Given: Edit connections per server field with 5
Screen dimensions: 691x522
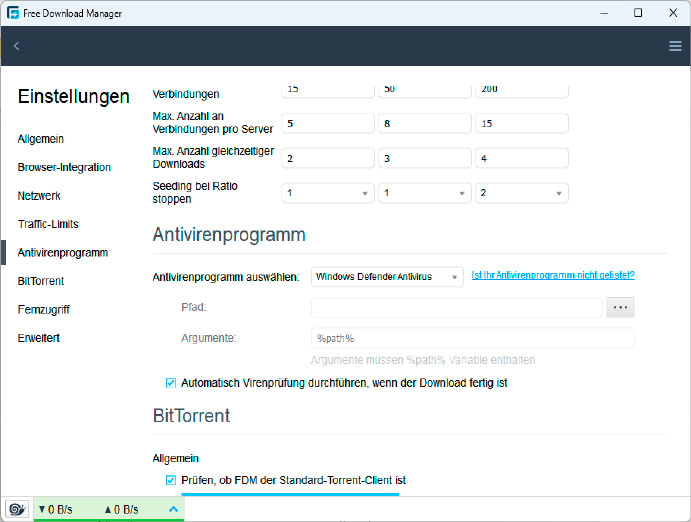Looking at the screenshot, I should coord(328,123).
